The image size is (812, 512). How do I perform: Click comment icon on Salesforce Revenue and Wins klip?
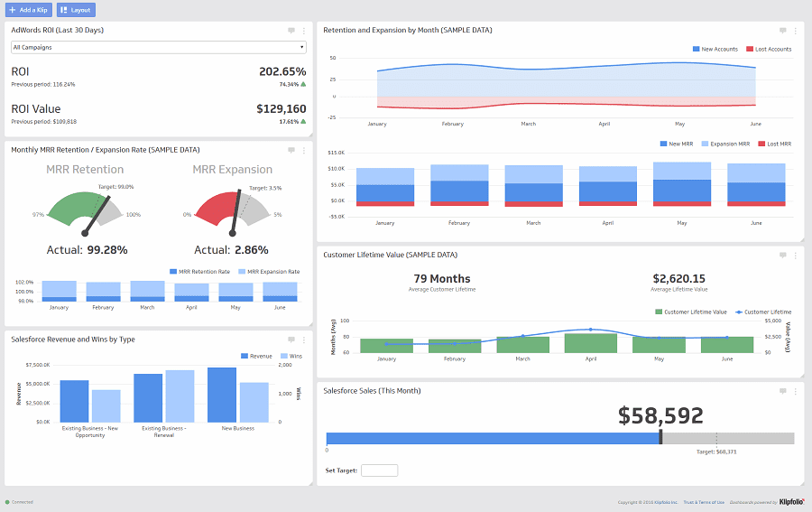pos(291,340)
